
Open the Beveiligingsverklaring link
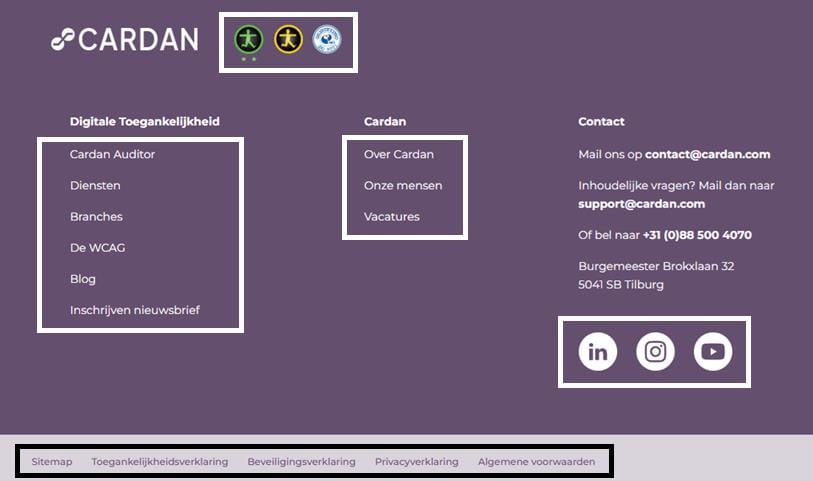(x=301, y=461)
